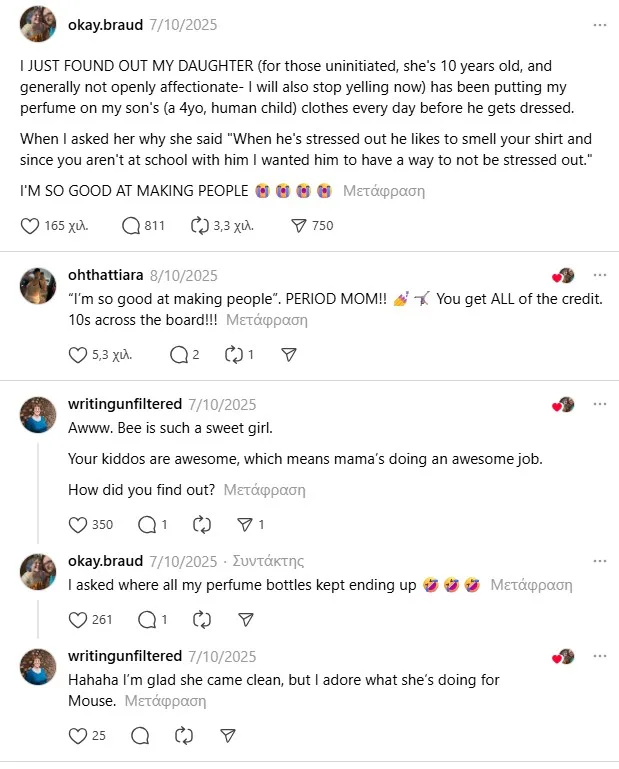The width and height of the screenshot is (619, 769).
Task: Open more options on the last writingunfiltered reply
Action: [x=599, y=656]
